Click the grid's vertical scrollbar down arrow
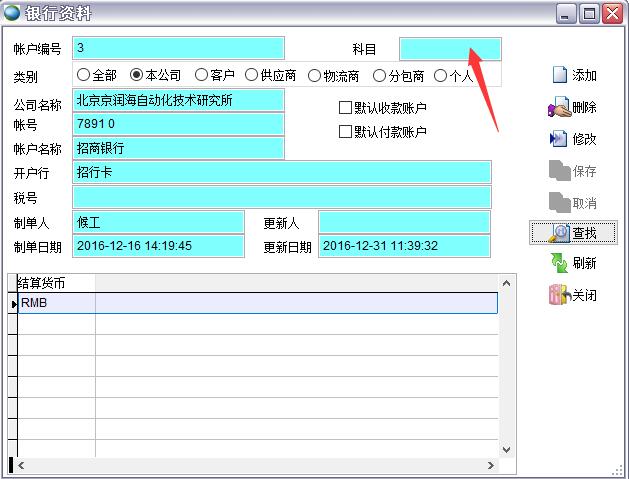Viewport: 629px width, 479px height. click(505, 449)
